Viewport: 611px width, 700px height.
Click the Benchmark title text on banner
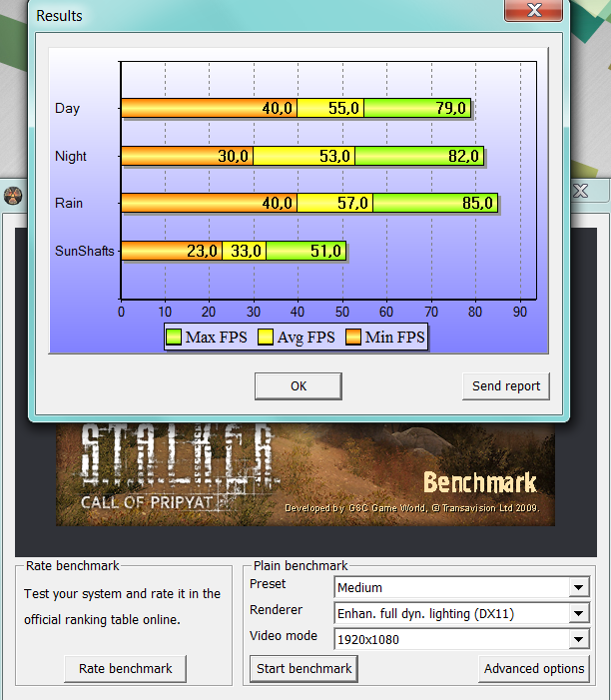tap(480, 482)
